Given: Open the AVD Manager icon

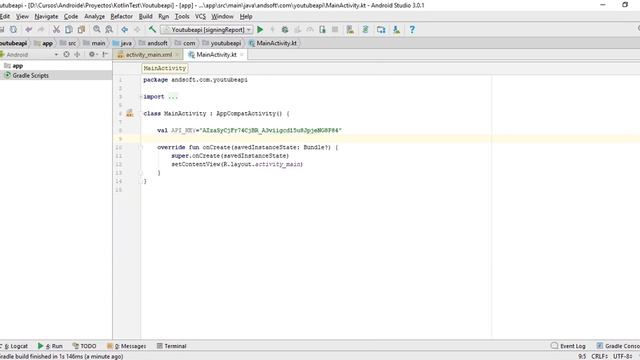Looking at the screenshot, I should pyautogui.click(x=350, y=29).
